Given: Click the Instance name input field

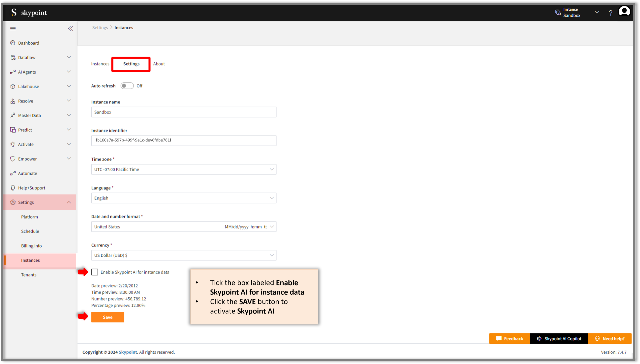Looking at the screenshot, I should pyautogui.click(x=183, y=112).
